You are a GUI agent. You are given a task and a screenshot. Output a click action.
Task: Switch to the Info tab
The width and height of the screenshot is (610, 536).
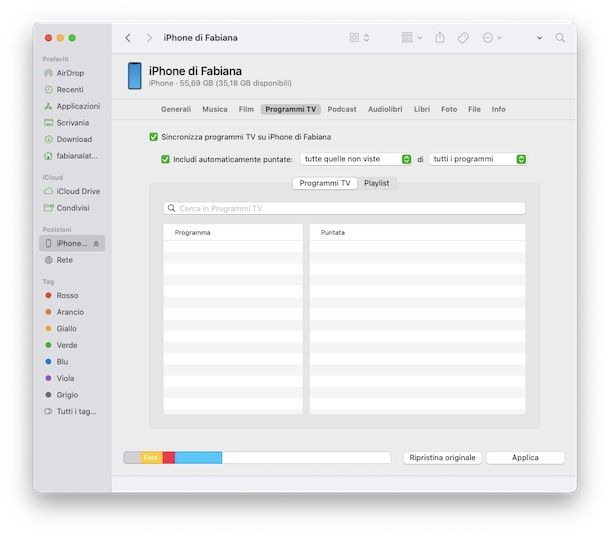click(498, 109)
